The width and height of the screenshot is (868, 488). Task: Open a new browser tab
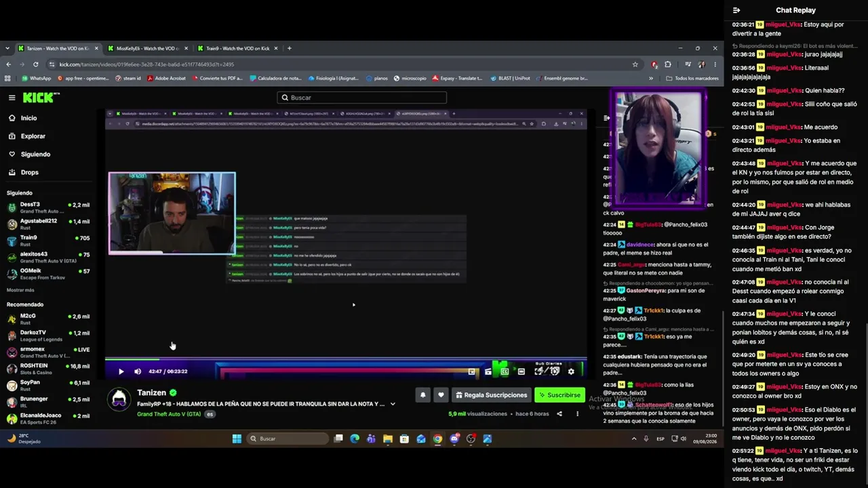(x=290, y=49)
